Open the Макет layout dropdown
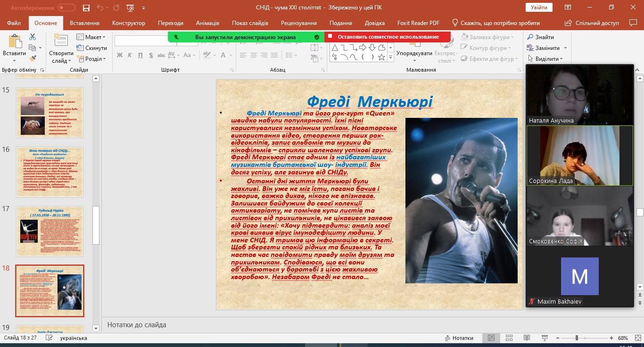This screenshot has height=347, width=644. (x=91, y=37)
